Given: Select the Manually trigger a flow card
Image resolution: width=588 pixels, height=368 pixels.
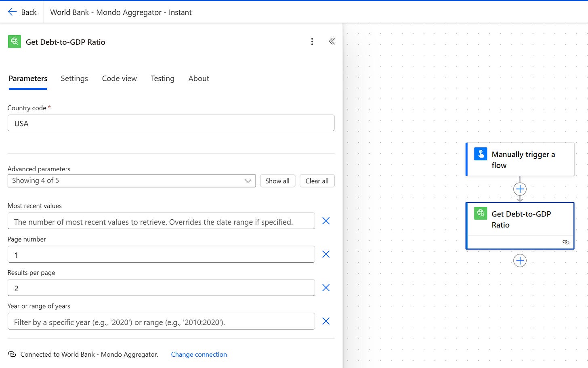Looking at the screenshot, I should tap(520, 159).
